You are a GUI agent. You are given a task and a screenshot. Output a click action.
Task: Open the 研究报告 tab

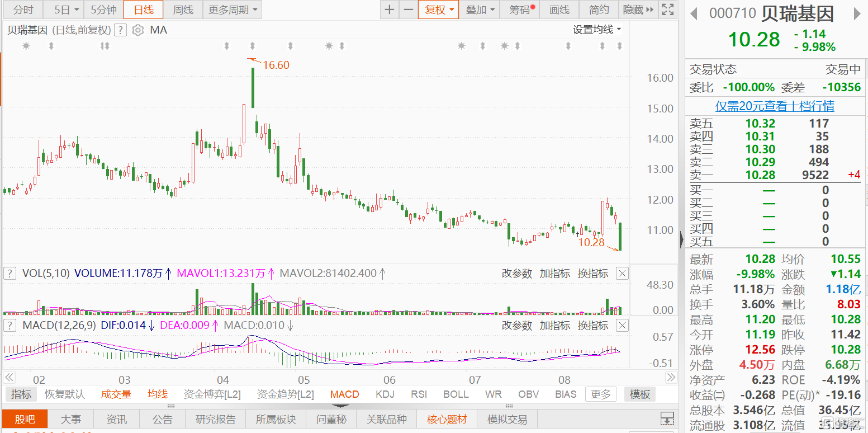216,419
